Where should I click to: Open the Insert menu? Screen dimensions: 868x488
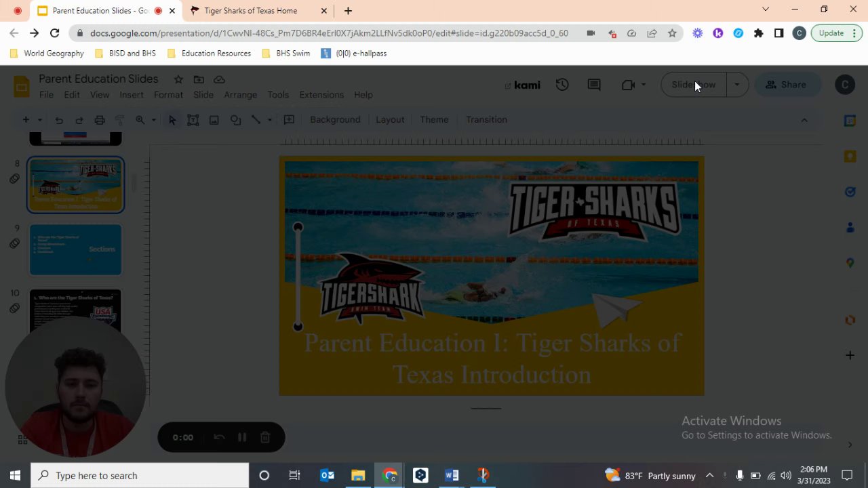(132, 95)
